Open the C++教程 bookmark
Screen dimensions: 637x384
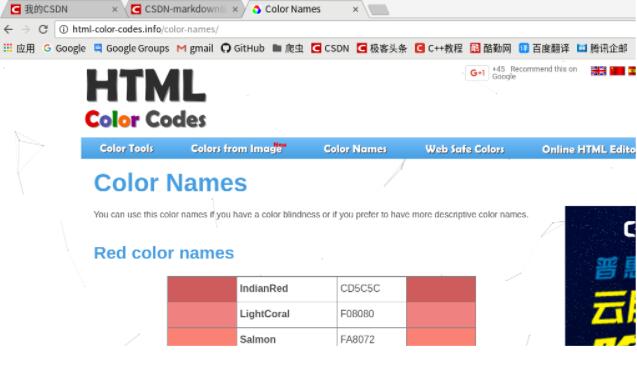click(439, 48)
